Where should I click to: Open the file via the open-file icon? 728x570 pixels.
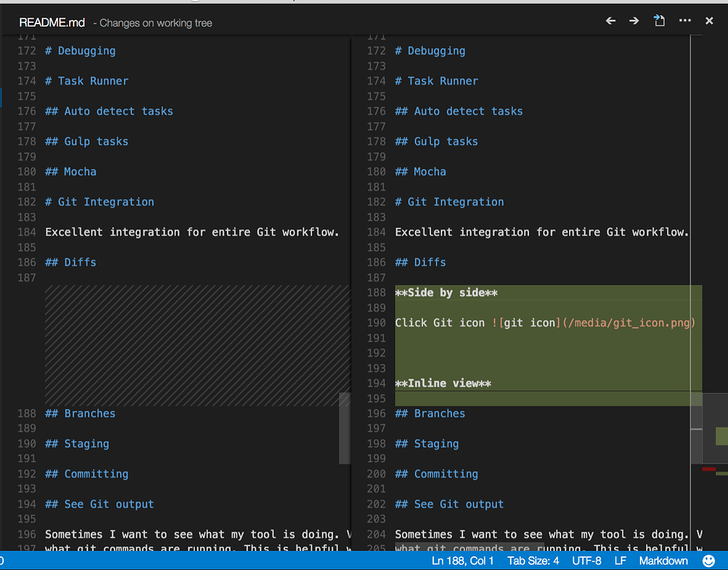point(658,21)
